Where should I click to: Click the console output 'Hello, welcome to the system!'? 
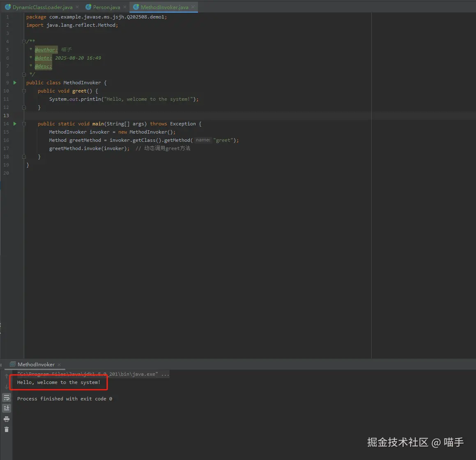click(x=59, y=382)
